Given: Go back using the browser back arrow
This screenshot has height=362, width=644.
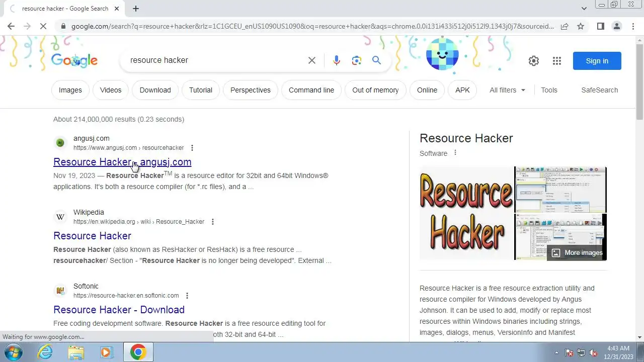Looking at the screenshot, I should click(x=11, y=26).
